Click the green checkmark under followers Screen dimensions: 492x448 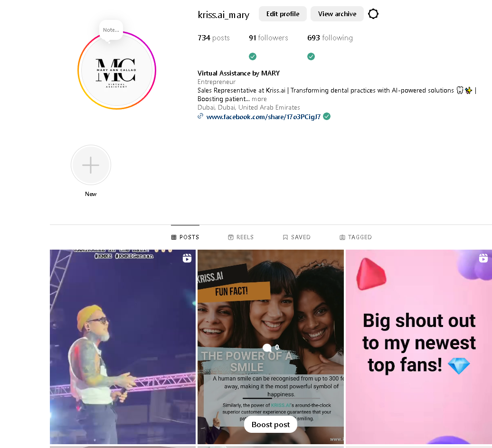click(x=253, y=56)
